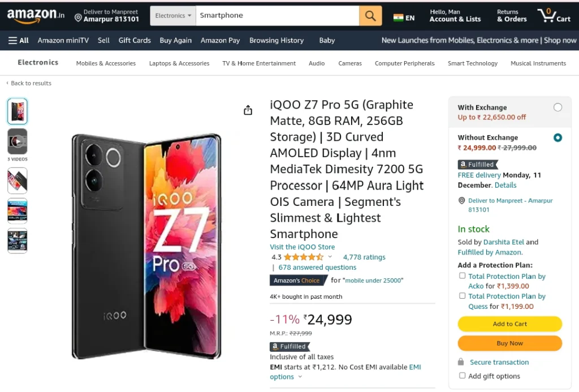Click the share icon above the product image
The width and height of the screenshot is (579, 392).
[248, 110]
